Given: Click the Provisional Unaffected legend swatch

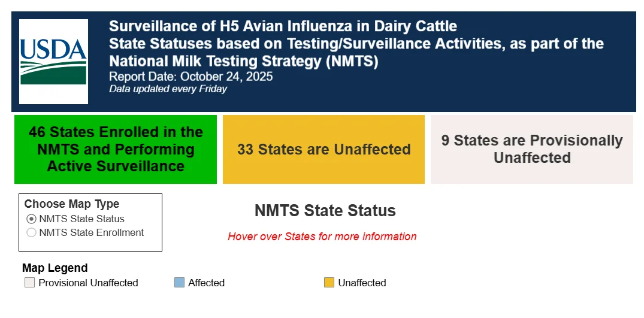Looking at the screenshot, I should pyautogui.click(x=29, y=282).
